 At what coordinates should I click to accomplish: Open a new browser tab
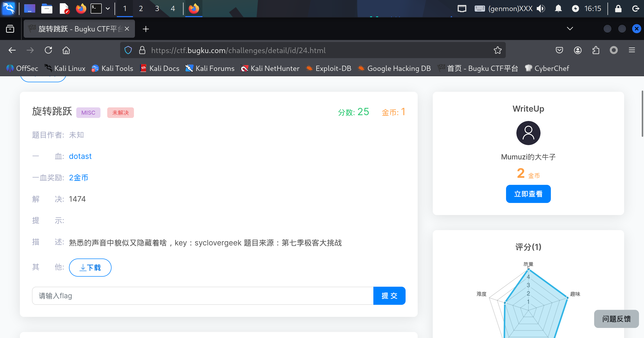(146, 29)
